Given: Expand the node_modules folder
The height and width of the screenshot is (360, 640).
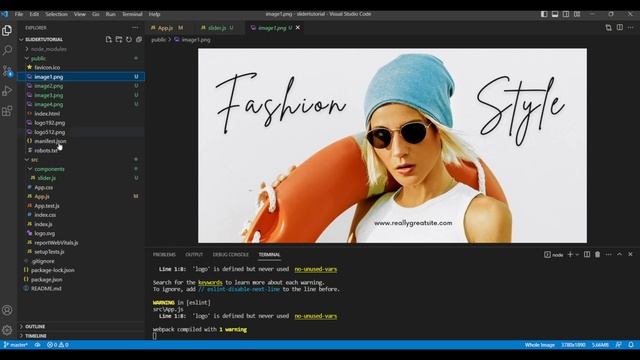Looking at the screenshot, I should [81, 49].
